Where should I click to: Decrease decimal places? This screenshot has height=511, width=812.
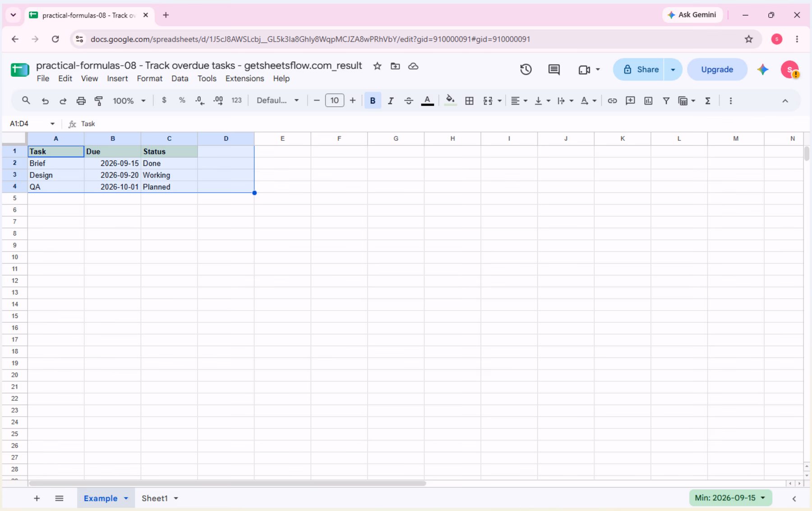[x=200, y=101]
